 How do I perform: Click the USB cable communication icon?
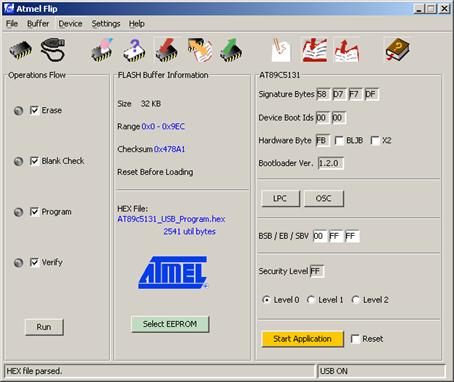coord(53,50)
